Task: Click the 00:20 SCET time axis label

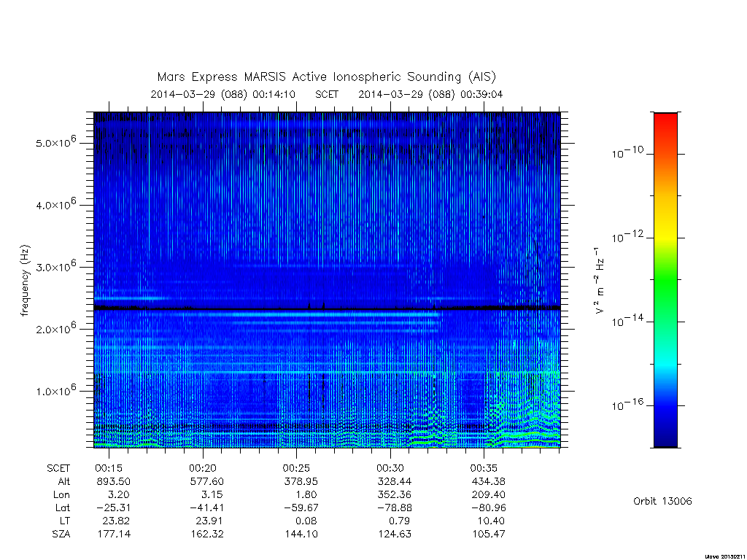Action: [203, 468]
